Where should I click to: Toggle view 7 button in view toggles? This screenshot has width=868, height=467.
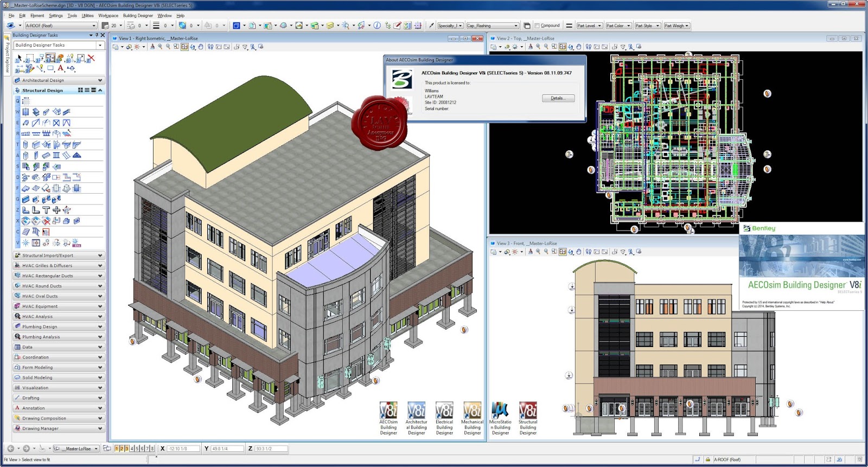tap(147, 449)
